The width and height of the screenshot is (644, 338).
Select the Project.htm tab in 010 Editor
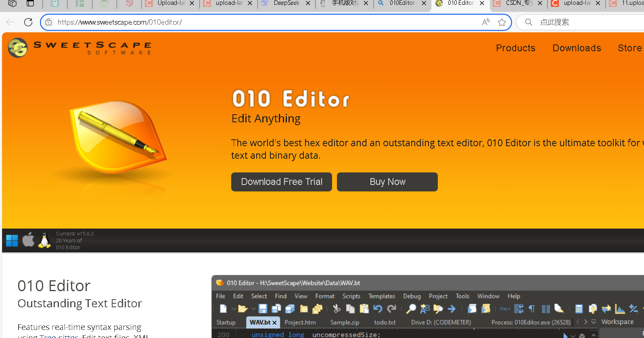[x=300, y=322]
